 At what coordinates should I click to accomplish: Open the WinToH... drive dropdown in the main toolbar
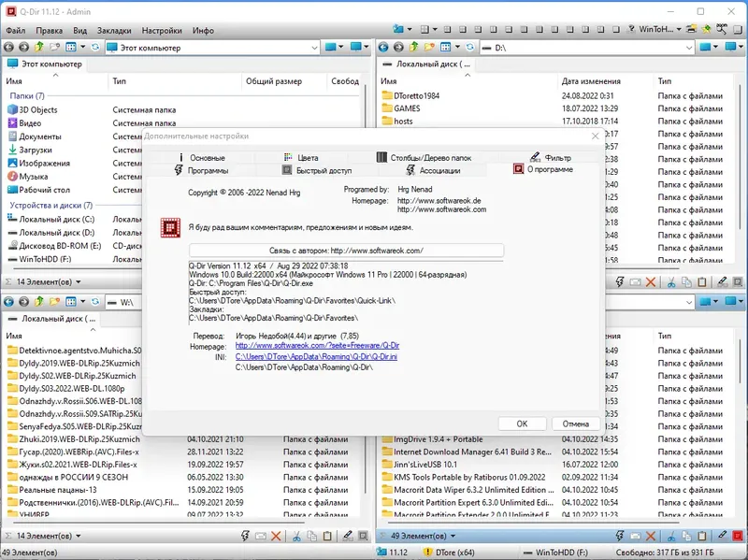pos(679,30)
